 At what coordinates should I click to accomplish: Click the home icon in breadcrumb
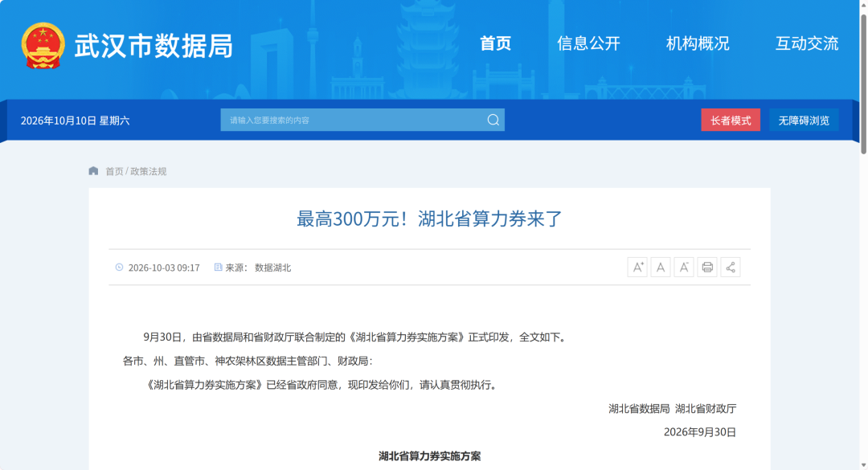(93, 171)
